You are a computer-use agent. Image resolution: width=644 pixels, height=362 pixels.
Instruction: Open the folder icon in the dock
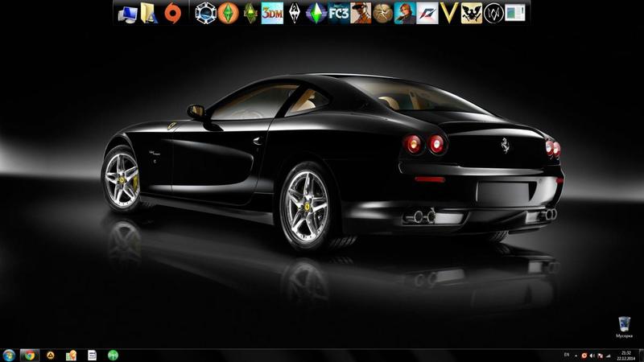click(149, 12)
